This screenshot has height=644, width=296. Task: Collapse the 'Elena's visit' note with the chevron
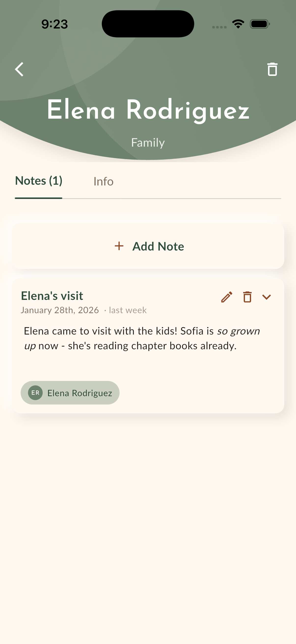point(267,297)
